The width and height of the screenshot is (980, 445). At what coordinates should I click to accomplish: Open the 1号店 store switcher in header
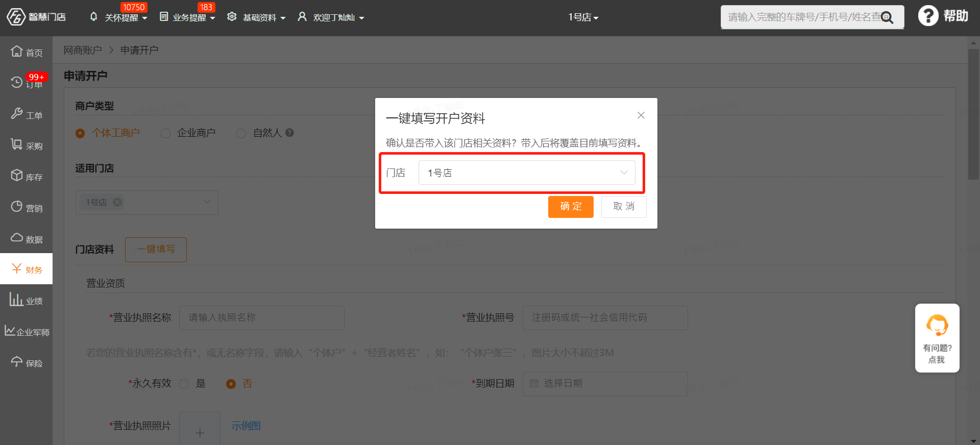(x=583, y=17)
